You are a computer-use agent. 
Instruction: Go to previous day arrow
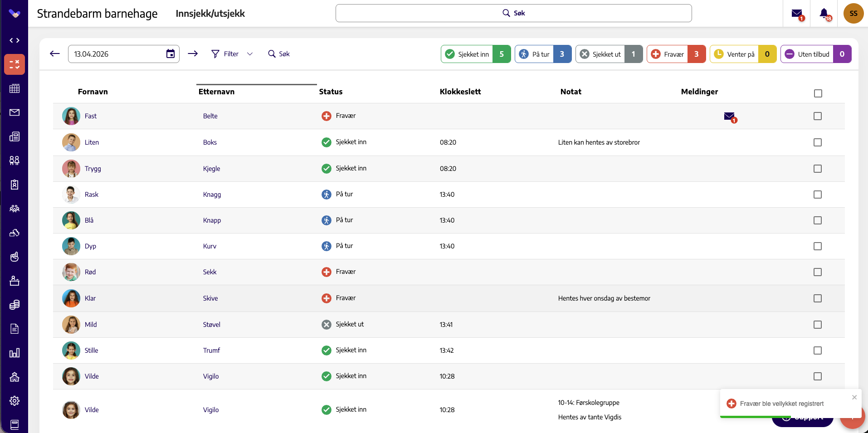click(55, 54)
